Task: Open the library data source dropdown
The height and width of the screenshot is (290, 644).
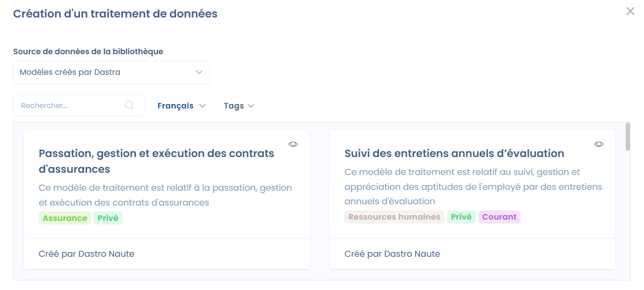Action: [112, 72]
